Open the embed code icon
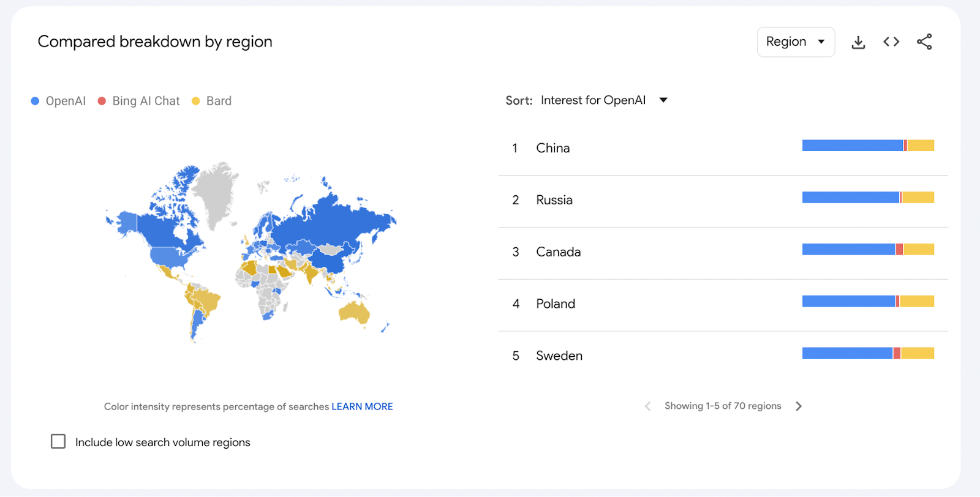 click(x=891, y=42)
